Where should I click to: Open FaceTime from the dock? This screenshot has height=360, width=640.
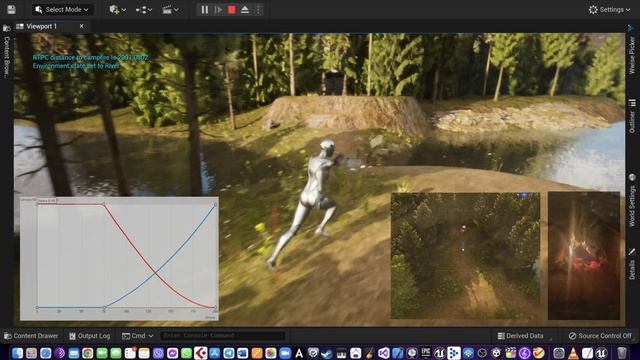102,353
